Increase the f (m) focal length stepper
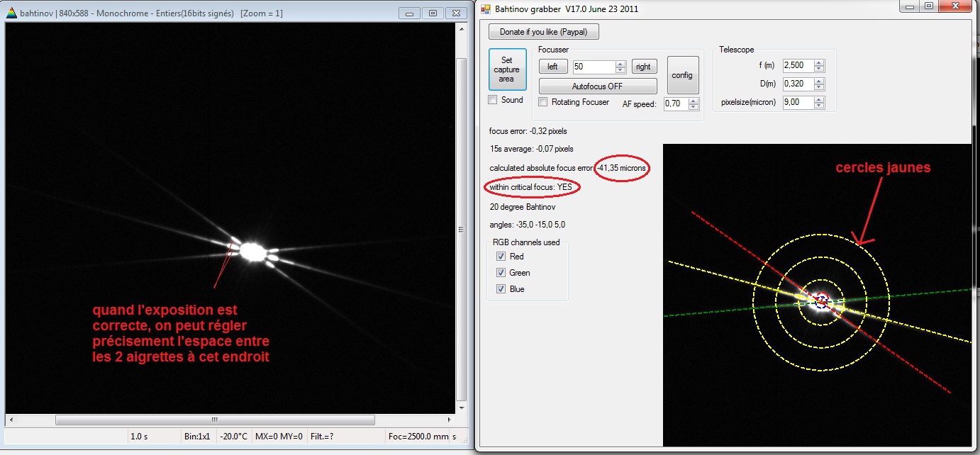Image resolution: width=980 pixels, height=455 pixels. tap(819, 62)
